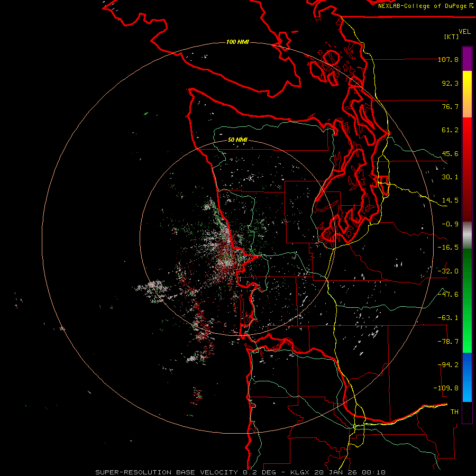Select the -94.2 scale value
The width and height of the screenshot is (476, 476).
click(448, 365)
